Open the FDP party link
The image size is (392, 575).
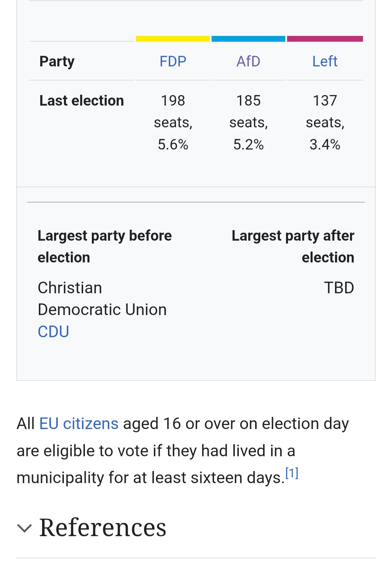click(173, 61)
